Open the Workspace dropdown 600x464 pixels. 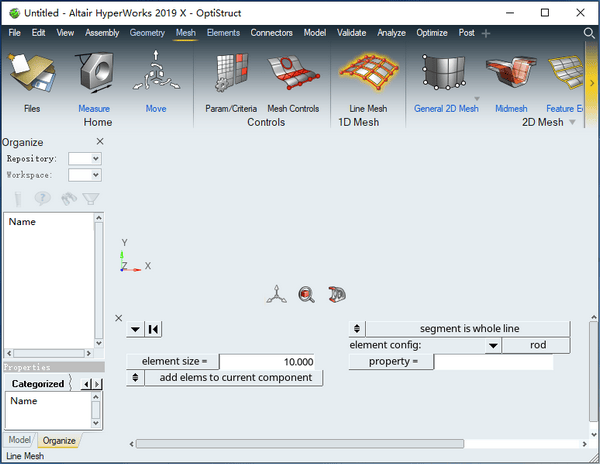click(x=85, y=175)
